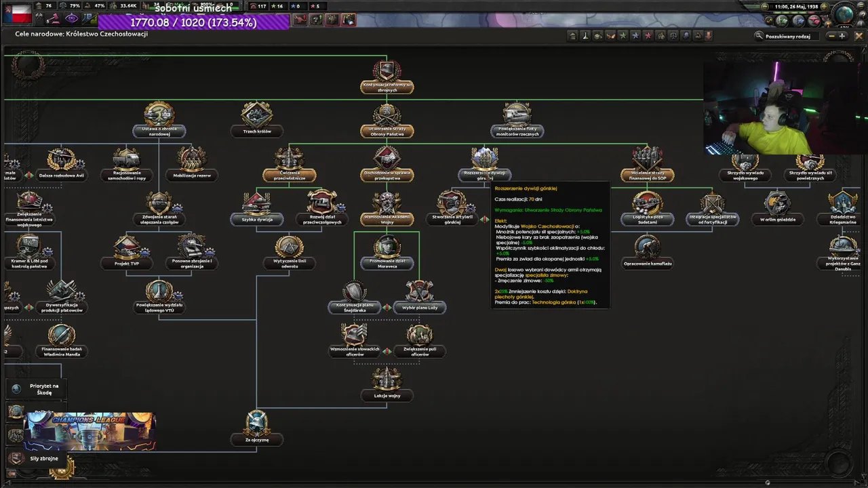Click the Lekcje wojny focus
This screenshot has height=488, width=868.
pos(387,384)
